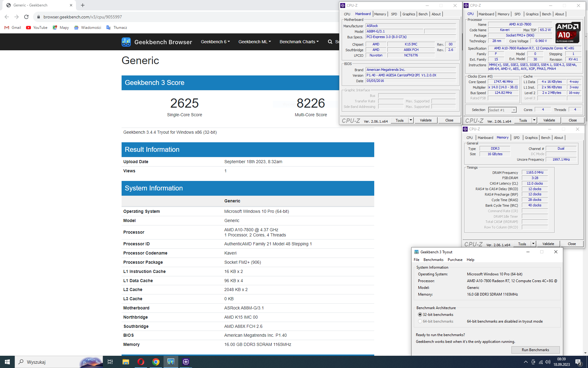Click the Wyszukaj taskbar search box
This screenshot has width=588, height=368.
tap(59, 362)
